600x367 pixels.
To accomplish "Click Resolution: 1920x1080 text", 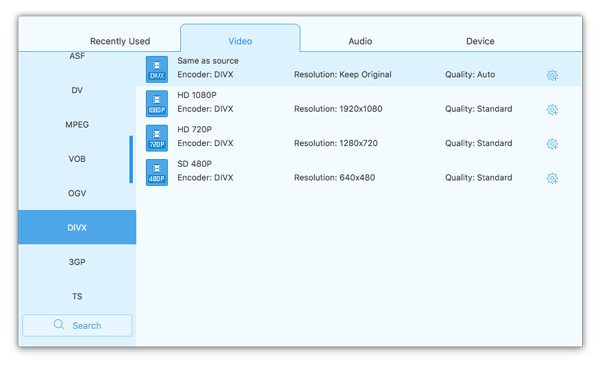I will pyautogui.click(x=338, y=109).
